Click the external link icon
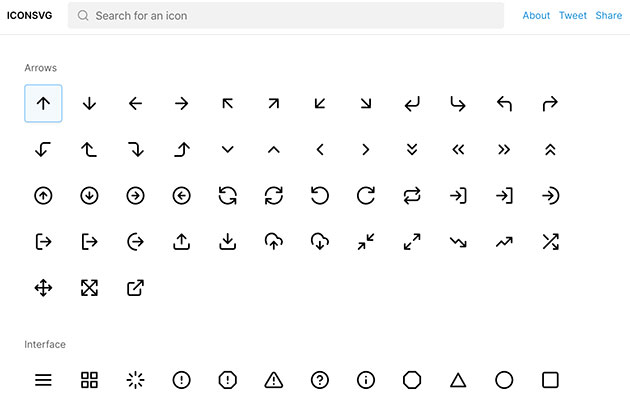Screen dimensions: 630x403 (x=135, y=288)
